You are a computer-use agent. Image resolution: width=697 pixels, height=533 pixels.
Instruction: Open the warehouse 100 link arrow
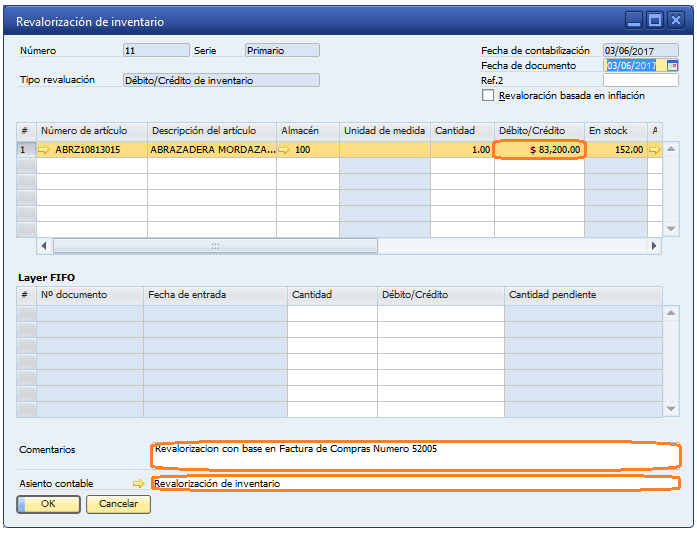click(x=284, y=149)
